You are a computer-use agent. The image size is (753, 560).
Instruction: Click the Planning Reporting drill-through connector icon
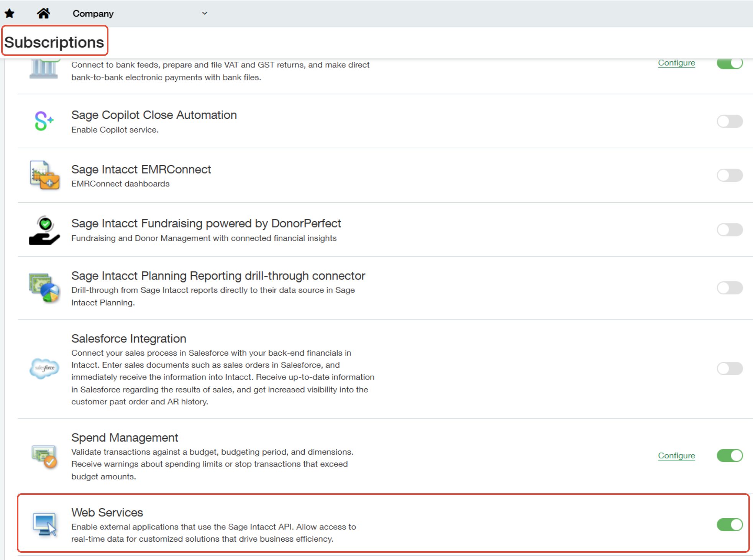coord(44,288)
